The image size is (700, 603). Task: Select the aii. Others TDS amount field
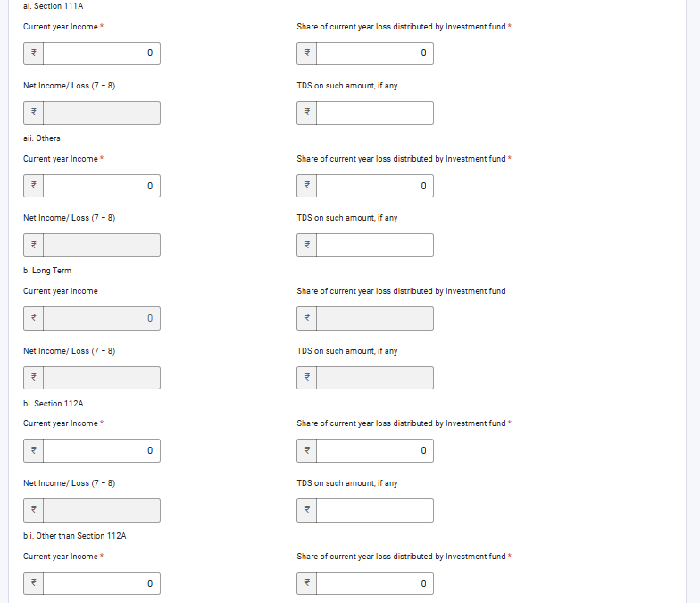[375, 245]
